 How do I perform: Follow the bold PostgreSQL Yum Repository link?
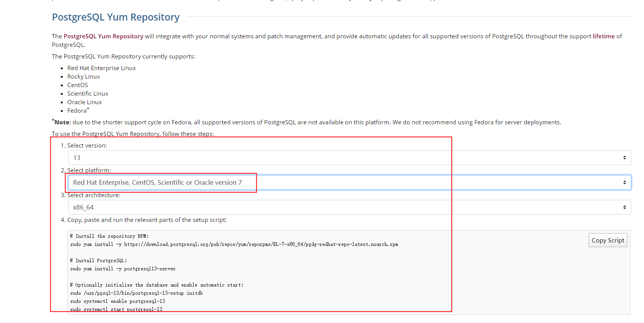[103, 36]
